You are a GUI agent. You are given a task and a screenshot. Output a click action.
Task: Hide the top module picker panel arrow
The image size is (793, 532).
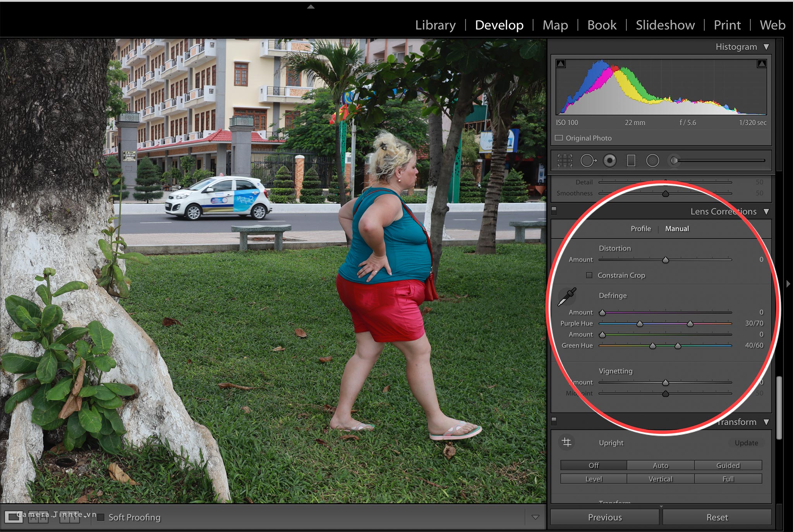pos(311,7)
